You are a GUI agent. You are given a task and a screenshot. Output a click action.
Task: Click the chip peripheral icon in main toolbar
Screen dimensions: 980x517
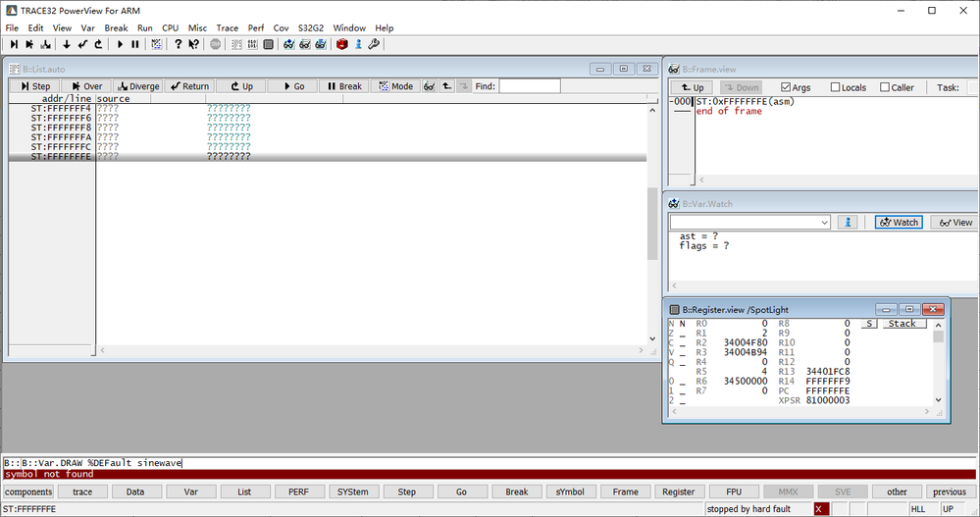click(x=268, y=44)
